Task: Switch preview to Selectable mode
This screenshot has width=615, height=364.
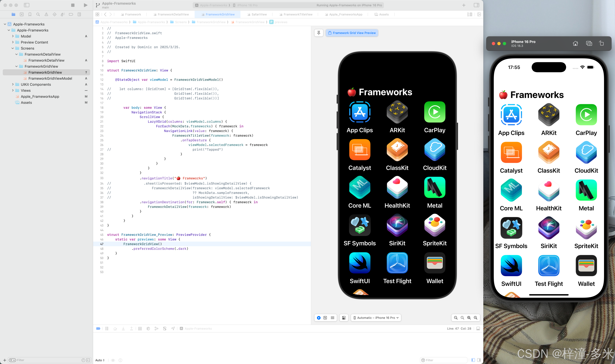Action: pos(325,318)
